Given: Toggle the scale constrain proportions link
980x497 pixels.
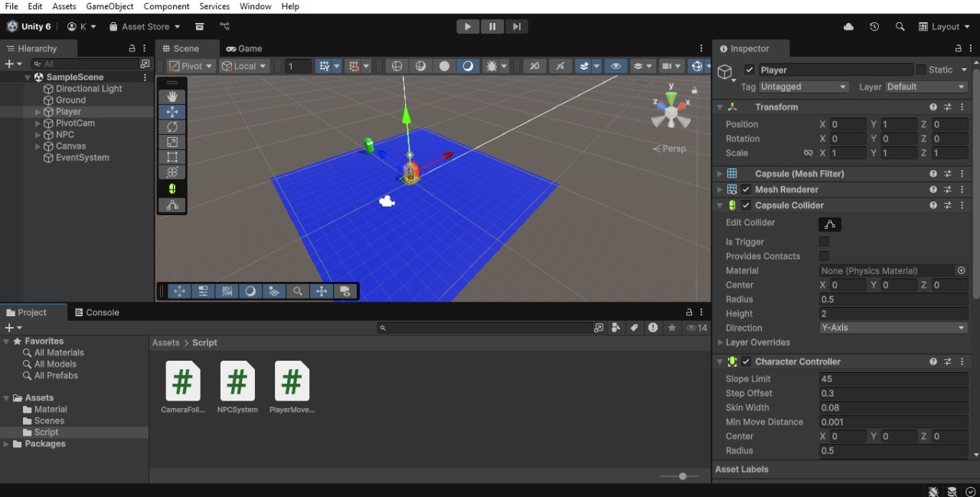Looking at the screenshot, I should (808, 153).
